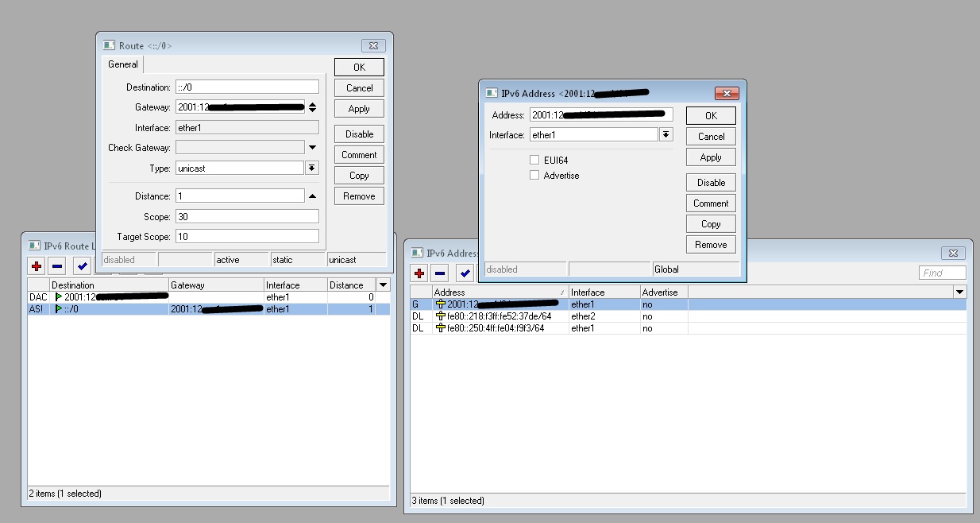Click Apply in the IPv6 Address dialog

(712, 157)
